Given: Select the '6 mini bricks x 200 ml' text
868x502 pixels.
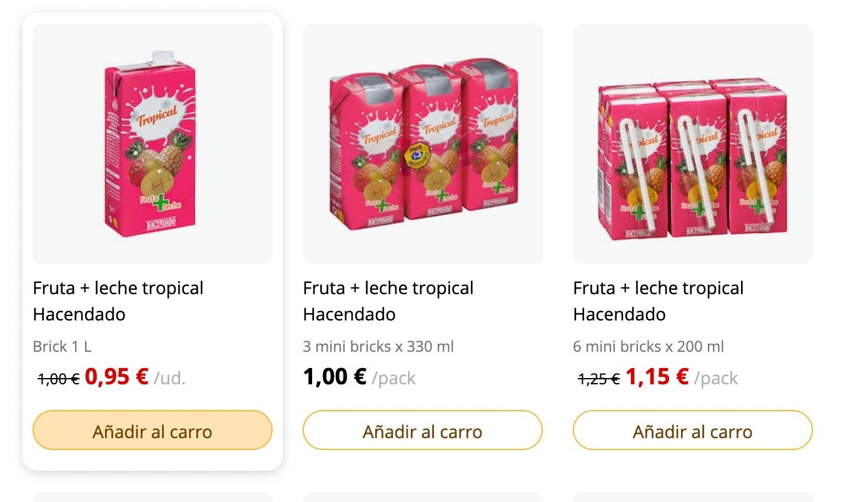Looking at the screenshot, I should pyautogui.click(x=648, y=346).
